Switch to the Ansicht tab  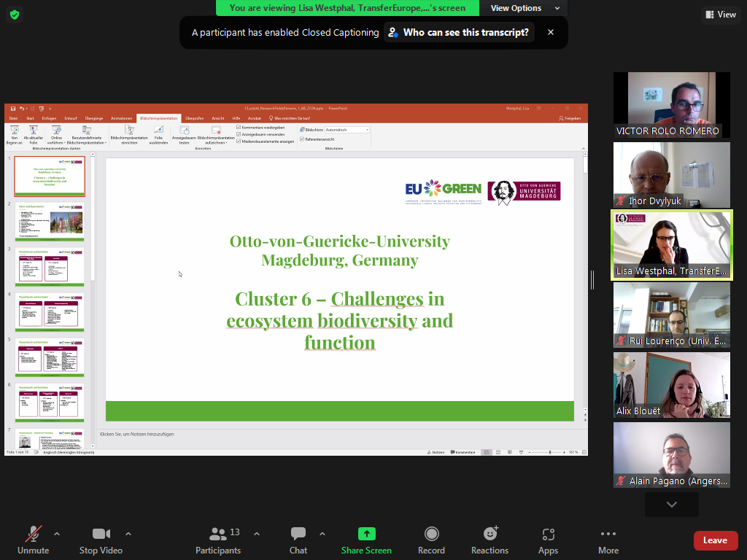[217, 118]
